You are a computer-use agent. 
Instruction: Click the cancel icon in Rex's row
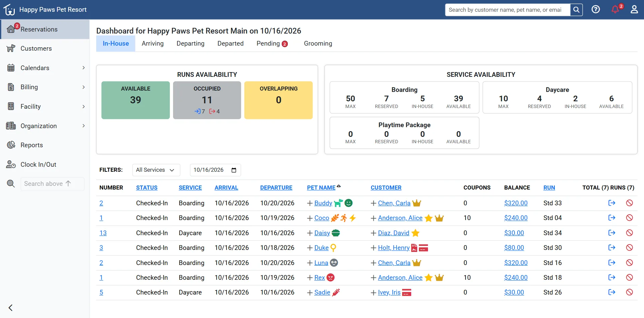[629, 277]
